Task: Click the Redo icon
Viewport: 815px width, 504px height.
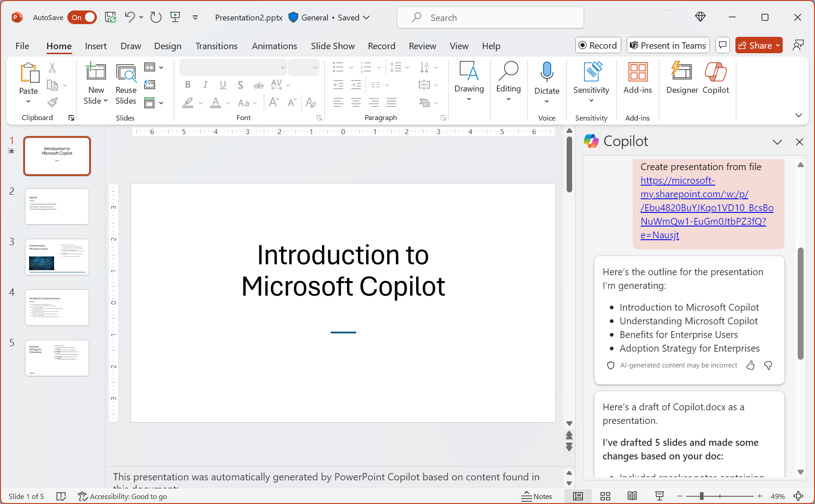Action: coord(156,17)
